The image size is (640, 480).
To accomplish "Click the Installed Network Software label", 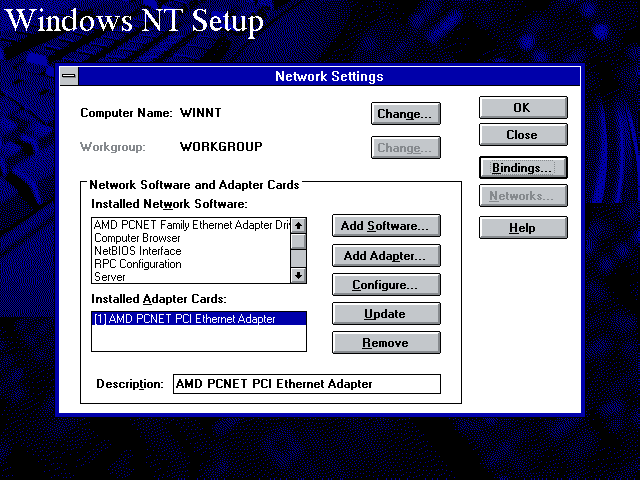I will 169,204.
